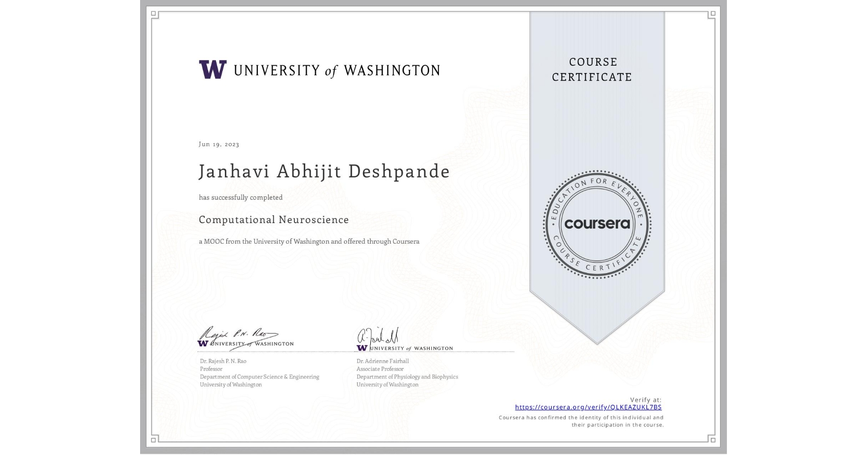Click the 'has successfully completed' text
This screenshot has width=868, height=455.
pos(241,197)
